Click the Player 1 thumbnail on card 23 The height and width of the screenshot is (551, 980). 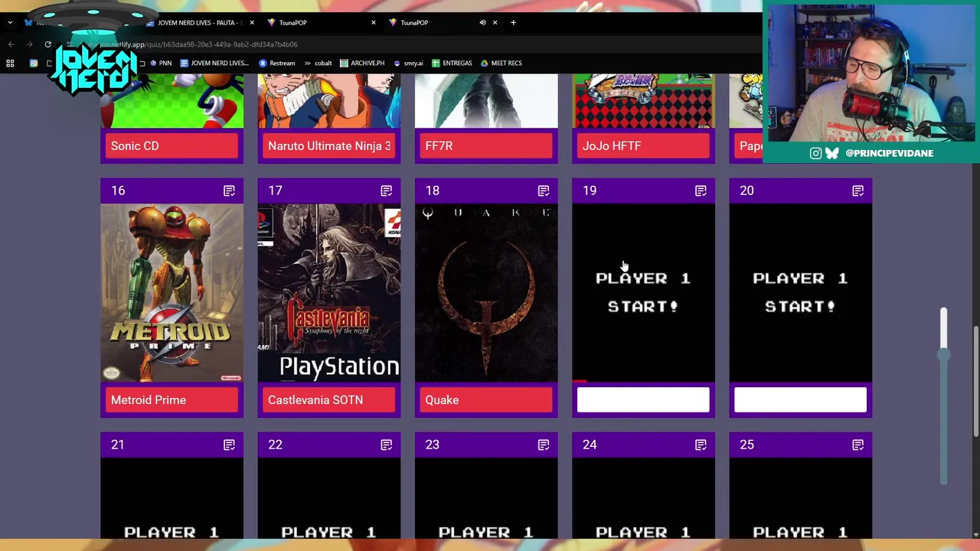(486, 499)
